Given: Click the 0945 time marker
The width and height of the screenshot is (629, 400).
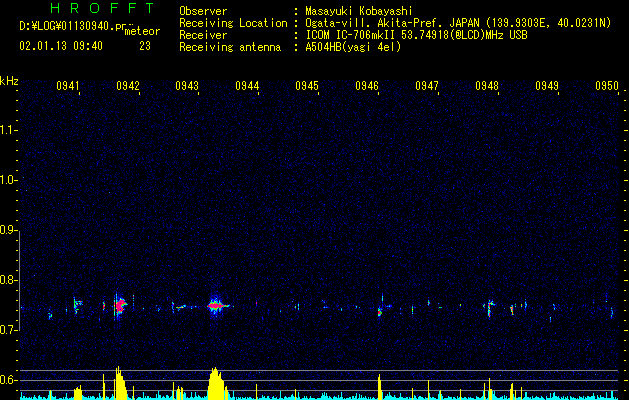Looking at the screenshot, I should 307,86.
